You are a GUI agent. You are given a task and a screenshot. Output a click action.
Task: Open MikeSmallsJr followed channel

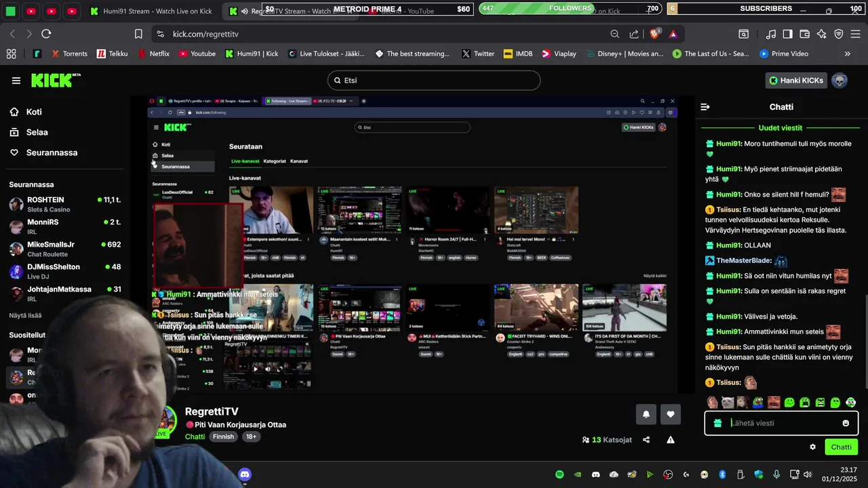(x=65, y=249)
